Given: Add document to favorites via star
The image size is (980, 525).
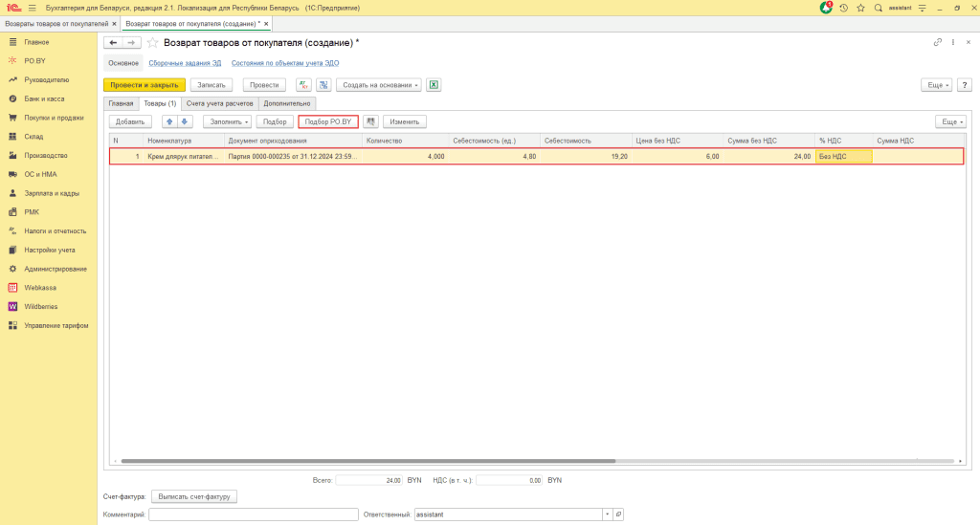Looking at the screenshot, I should pos(153,43).
